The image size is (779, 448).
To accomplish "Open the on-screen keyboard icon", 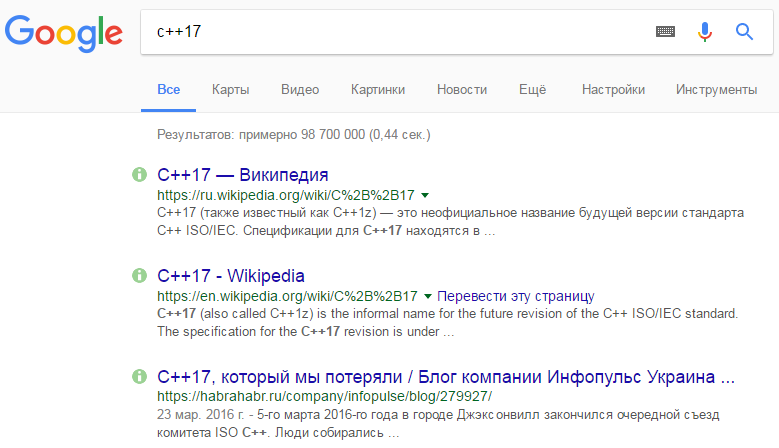I will coord(665,32).
